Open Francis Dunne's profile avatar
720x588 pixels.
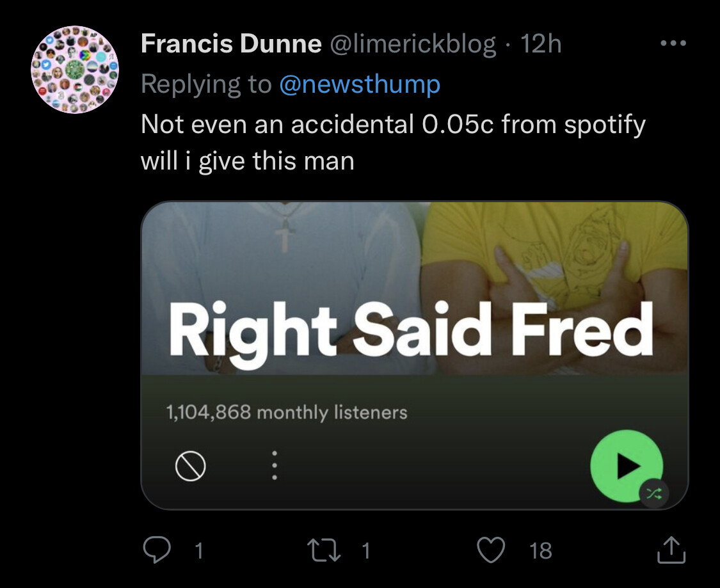click(75, 70)
